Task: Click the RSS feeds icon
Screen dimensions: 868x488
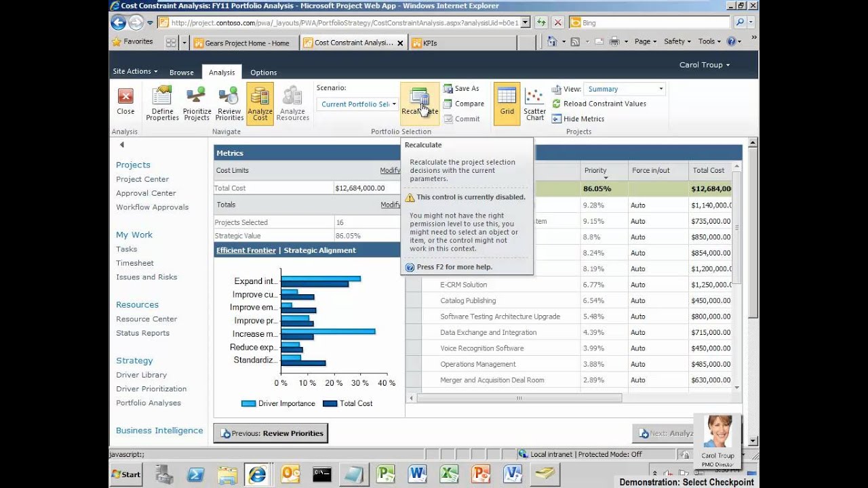Action: click(575, 41)
